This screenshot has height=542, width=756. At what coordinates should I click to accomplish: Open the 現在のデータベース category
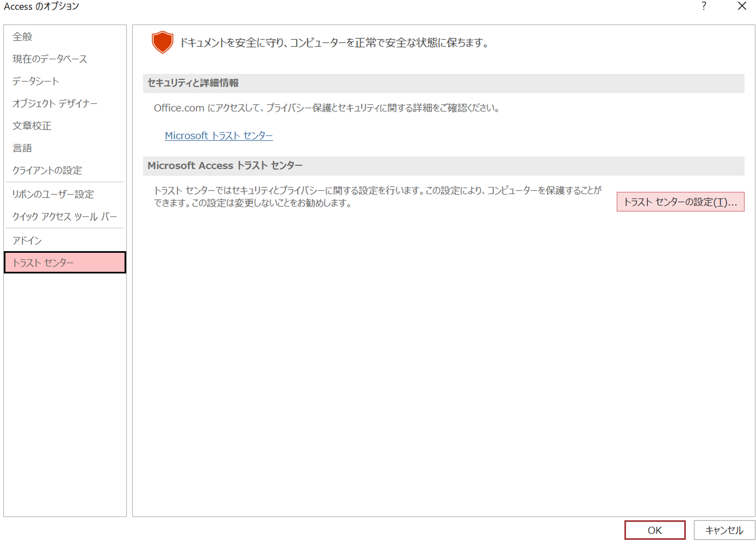click(65, 59)
